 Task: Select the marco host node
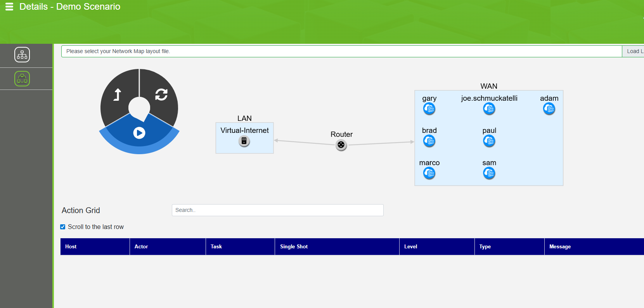click(429, 173)
